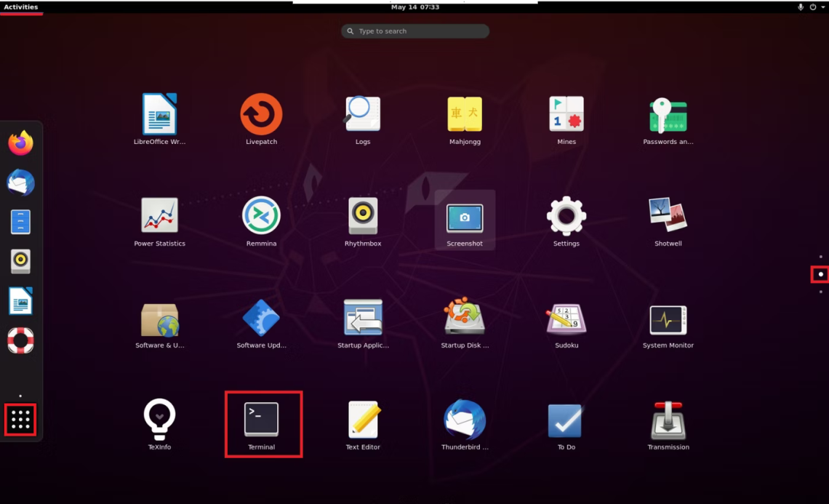Launch Startup Disk Creator

[x=465, y=323]
